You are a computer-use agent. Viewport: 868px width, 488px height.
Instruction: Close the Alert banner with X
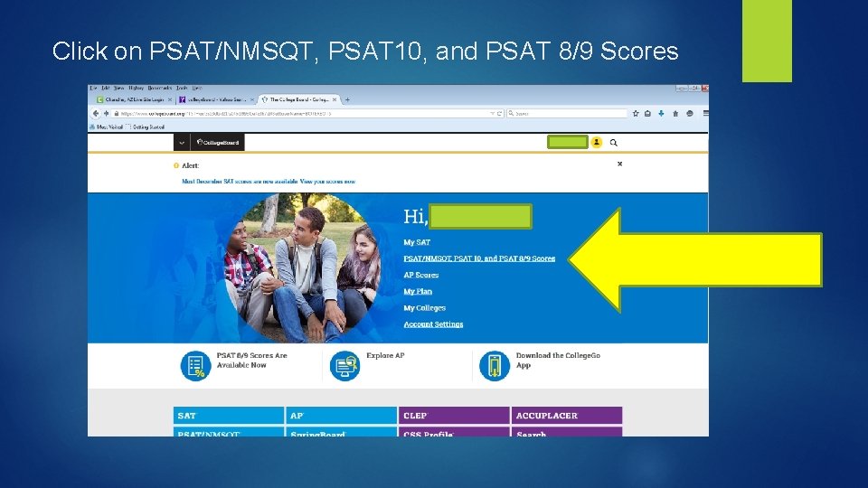click(x=619, y=164)
